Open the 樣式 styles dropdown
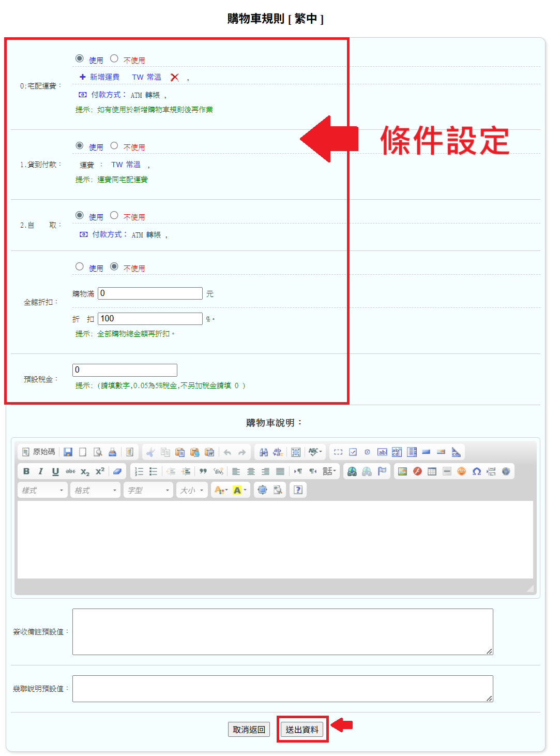Viewport: 560px width, 756px height. point(43,490)
